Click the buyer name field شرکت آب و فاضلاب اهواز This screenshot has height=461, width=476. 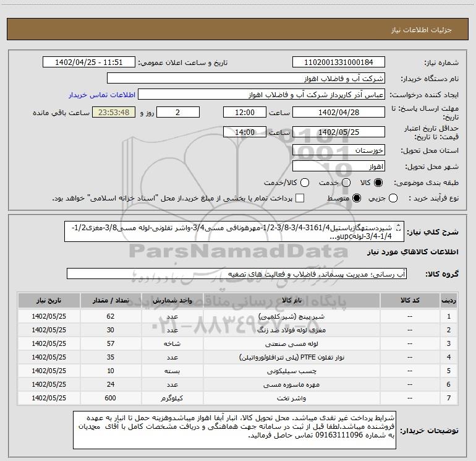[x=246, y=79]
